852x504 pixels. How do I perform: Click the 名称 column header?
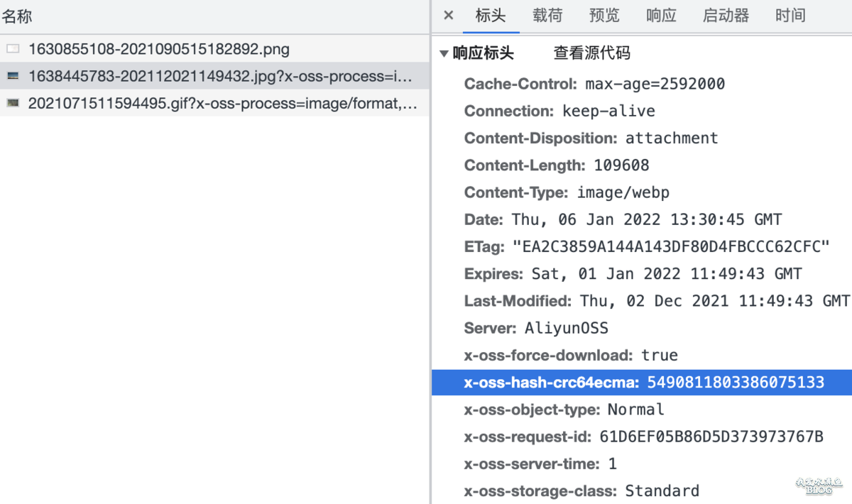click(x=17, y=16)
